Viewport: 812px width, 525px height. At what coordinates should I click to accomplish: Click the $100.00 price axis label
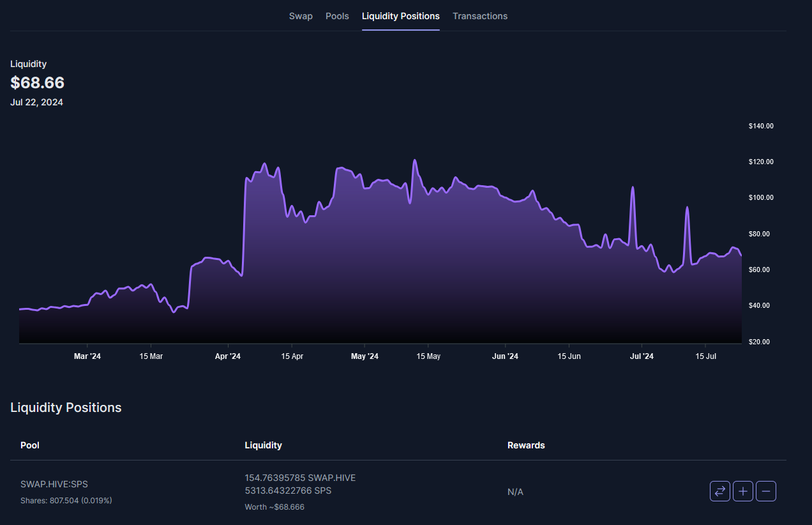point(761,198)
